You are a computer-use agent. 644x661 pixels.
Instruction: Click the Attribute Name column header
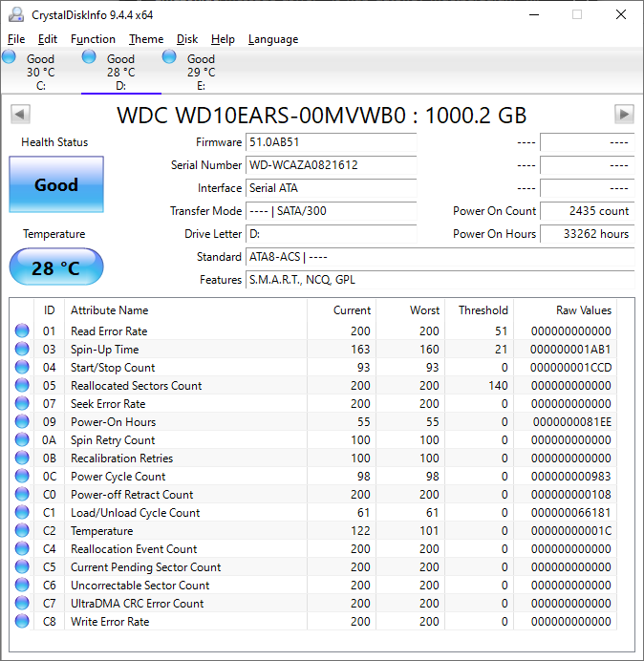click(186, 310)
